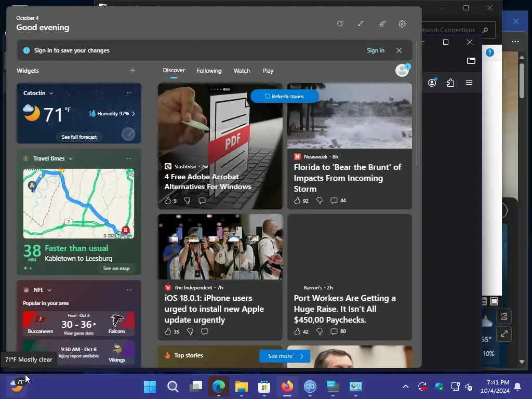Viewport: 532px width, 399px height.
Task: Like the Adobe Acrobat Alternatives story
Action: point(168,201)
